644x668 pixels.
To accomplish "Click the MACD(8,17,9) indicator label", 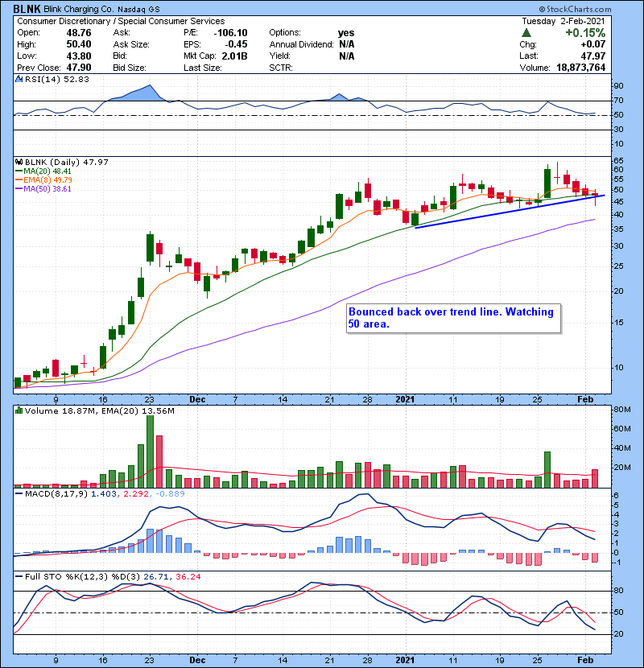I will pyautogui.click(x=56, y=494).
